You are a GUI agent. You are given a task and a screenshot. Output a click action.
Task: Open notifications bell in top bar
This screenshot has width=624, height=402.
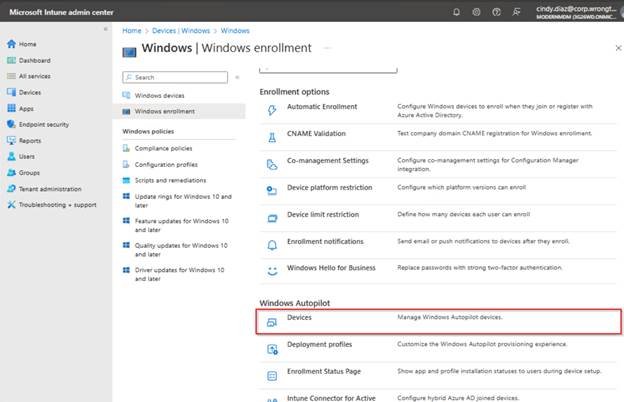pyautogui.click(x=457, y=11)
